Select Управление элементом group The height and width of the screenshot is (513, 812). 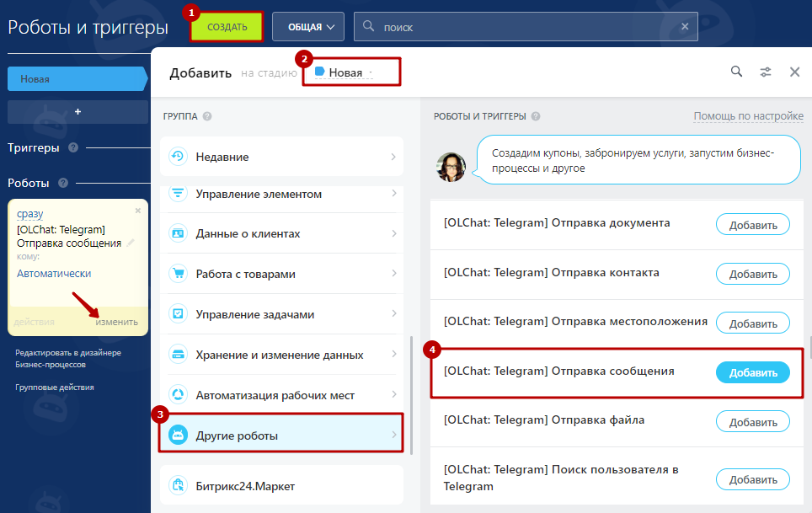click(281, 198)
